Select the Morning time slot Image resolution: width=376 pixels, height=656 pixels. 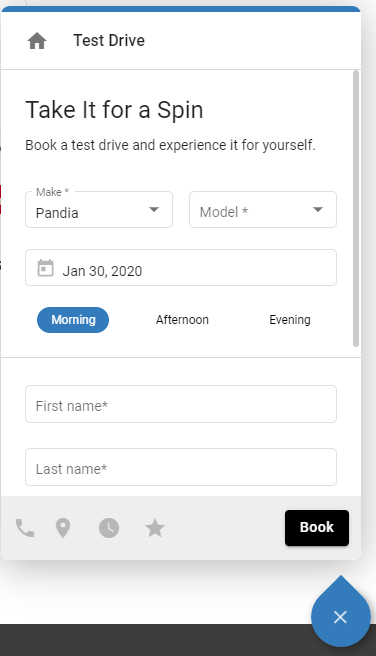(73, 320)
